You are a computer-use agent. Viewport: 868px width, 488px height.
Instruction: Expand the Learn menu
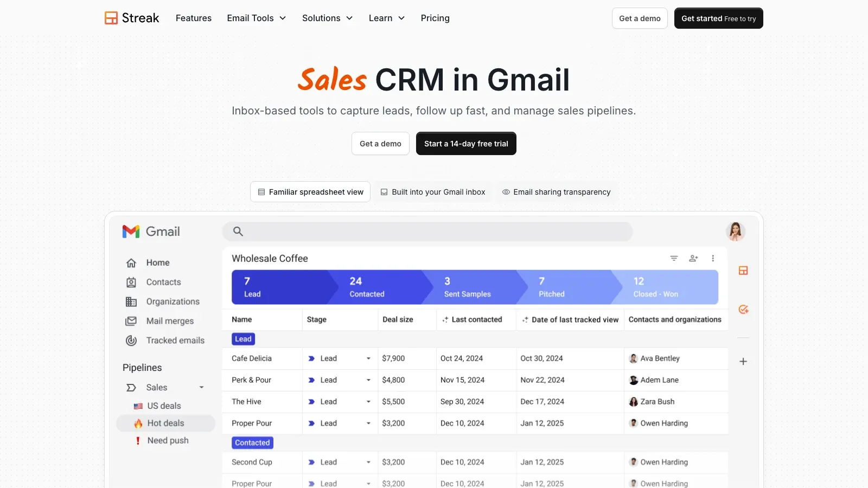pyautogui.click(x=387, y=18)
